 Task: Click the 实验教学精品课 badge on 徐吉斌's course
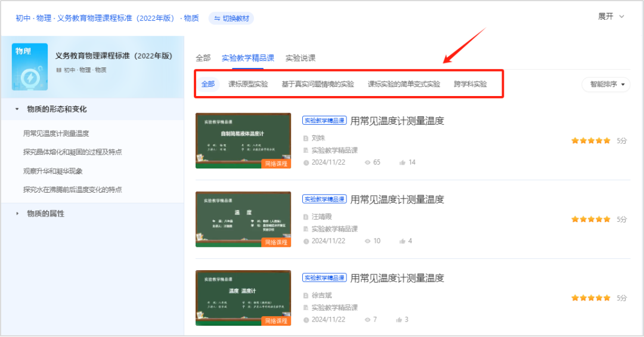pyautogui.click(x=324, y=277)
